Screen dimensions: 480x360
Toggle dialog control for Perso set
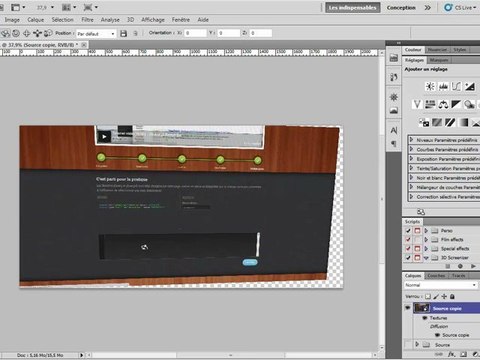[417, 231]
